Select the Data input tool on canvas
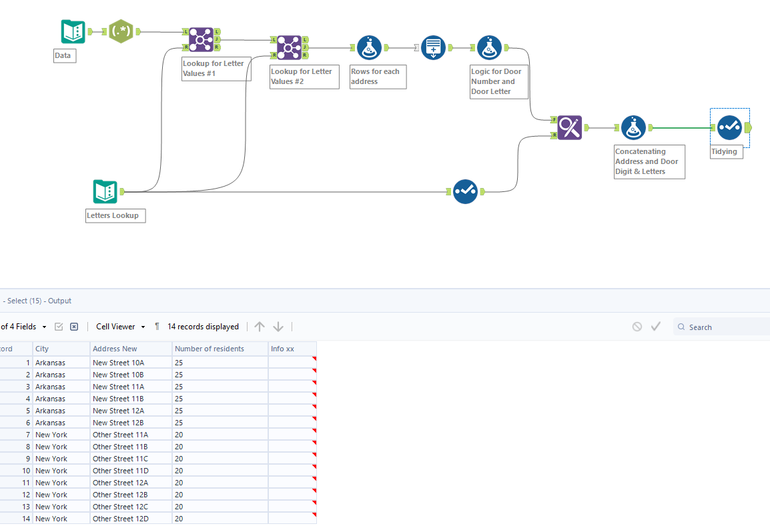Screen dimensions: 770x532 click(x=73, y=31)
